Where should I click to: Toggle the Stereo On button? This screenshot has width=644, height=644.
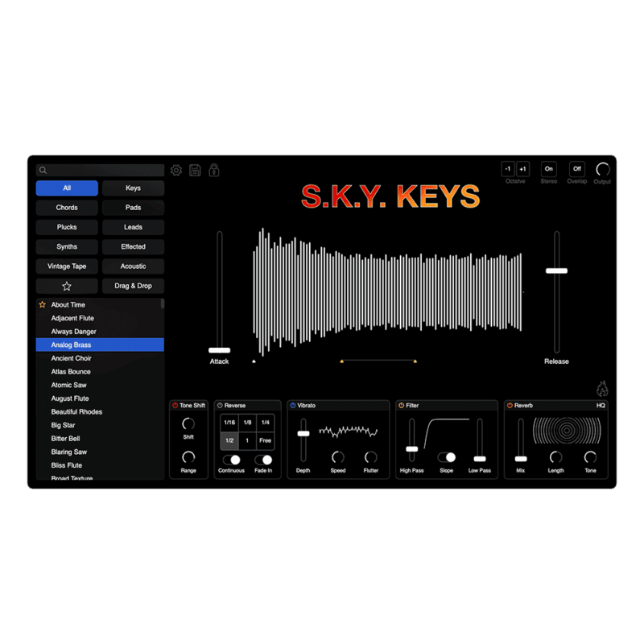[549, 169]
